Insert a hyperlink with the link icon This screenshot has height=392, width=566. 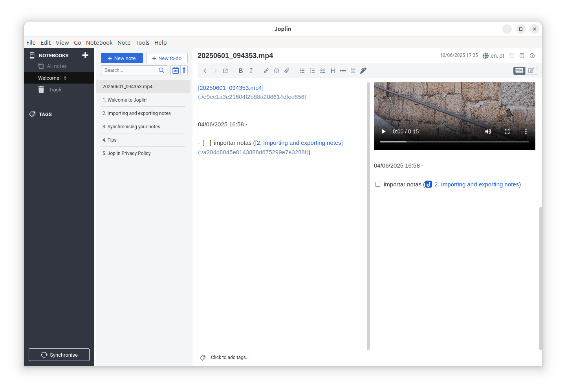click(x=266, y=71)
